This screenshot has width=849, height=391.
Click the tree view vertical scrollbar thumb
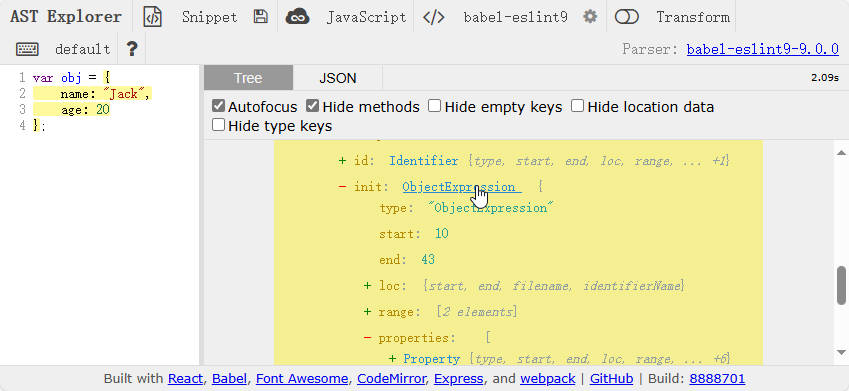click(x=841, y=285)
